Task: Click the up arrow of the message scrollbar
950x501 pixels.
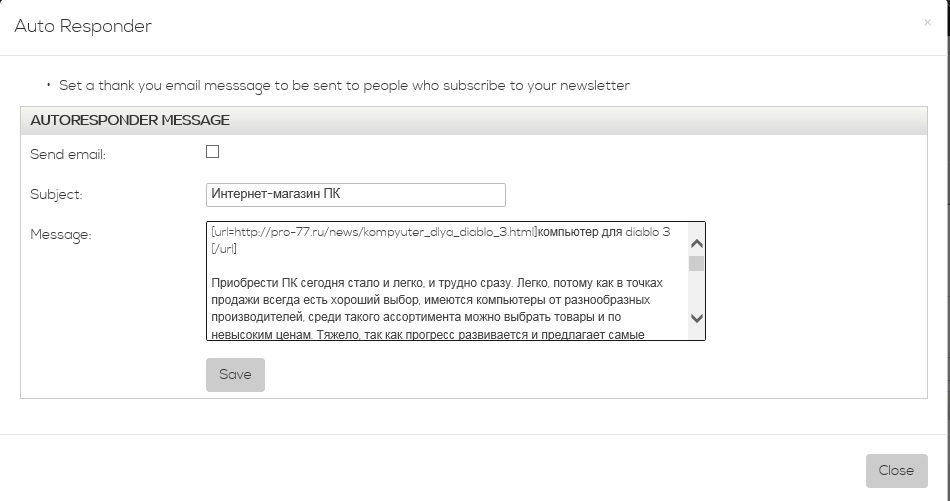Action: (x=697, y=243)
